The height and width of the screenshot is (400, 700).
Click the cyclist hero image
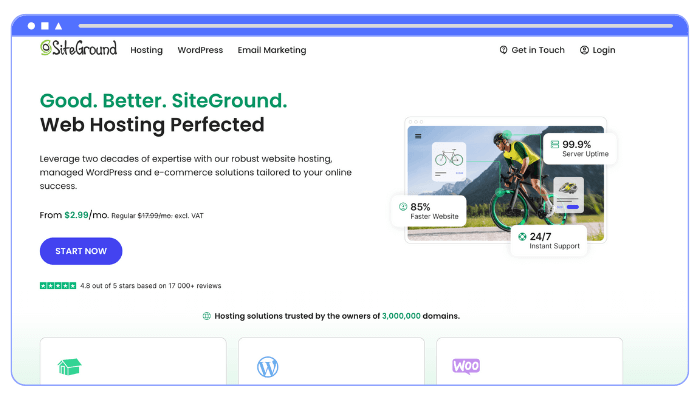(505, 183)
